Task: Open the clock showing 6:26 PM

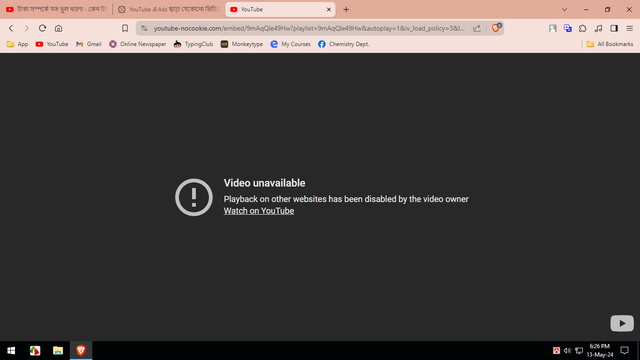Action: point(600,351)
